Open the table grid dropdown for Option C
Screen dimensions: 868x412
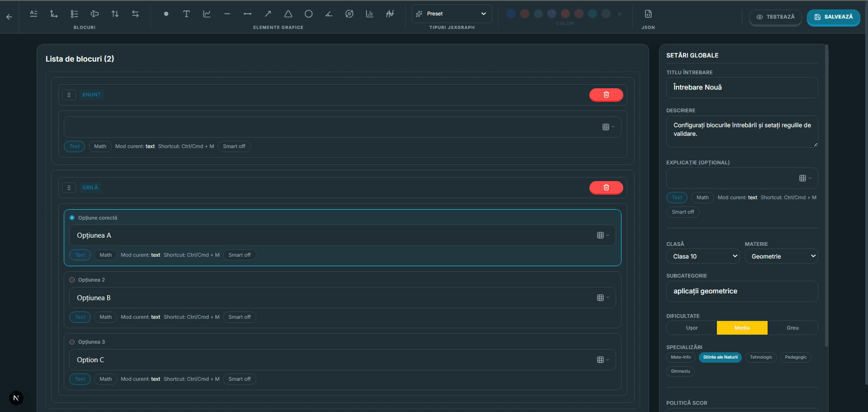(603, 359)
